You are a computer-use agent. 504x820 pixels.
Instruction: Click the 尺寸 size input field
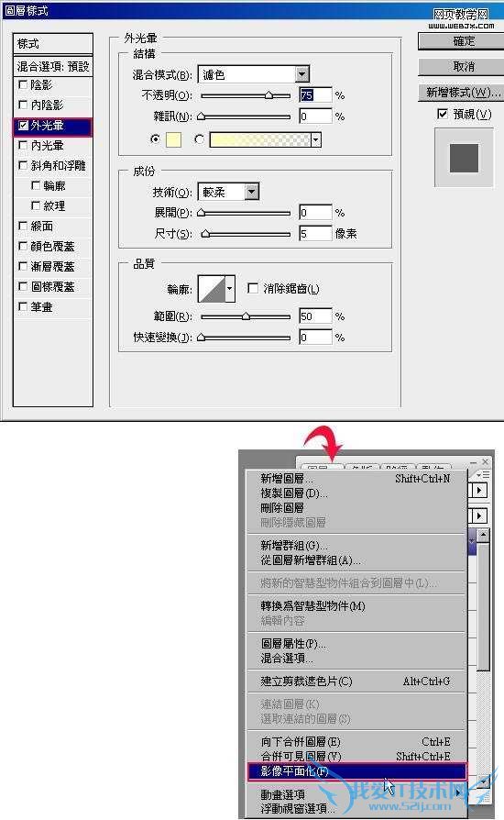coord(315,233)
